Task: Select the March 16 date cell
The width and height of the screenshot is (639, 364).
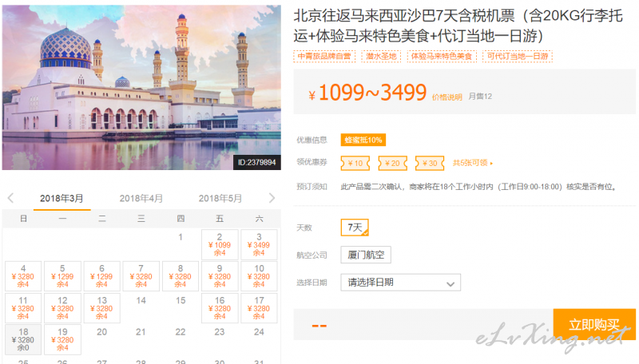Action: click(x=220, y=308)
